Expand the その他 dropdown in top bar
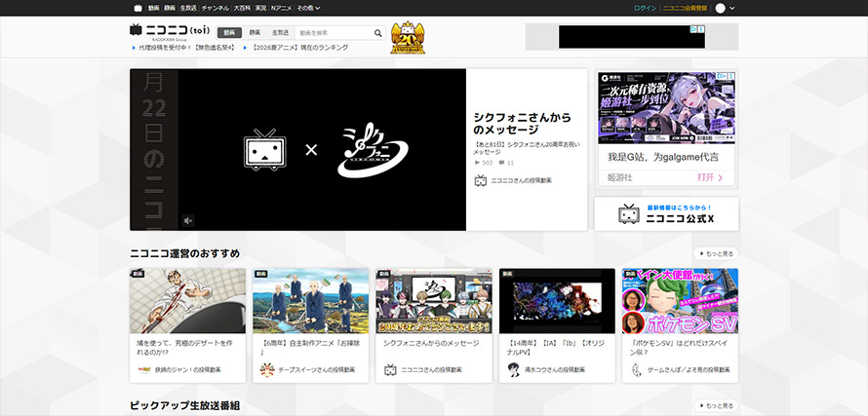 pos(308,9)
